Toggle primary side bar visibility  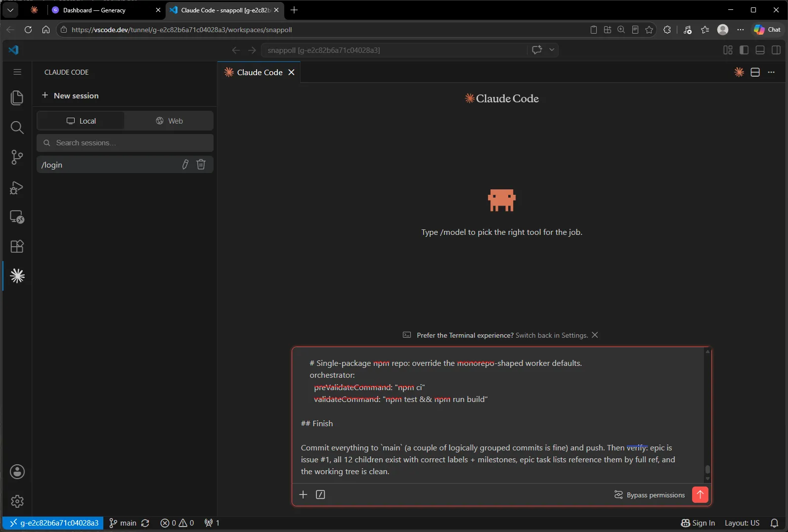tap(744, 50)
